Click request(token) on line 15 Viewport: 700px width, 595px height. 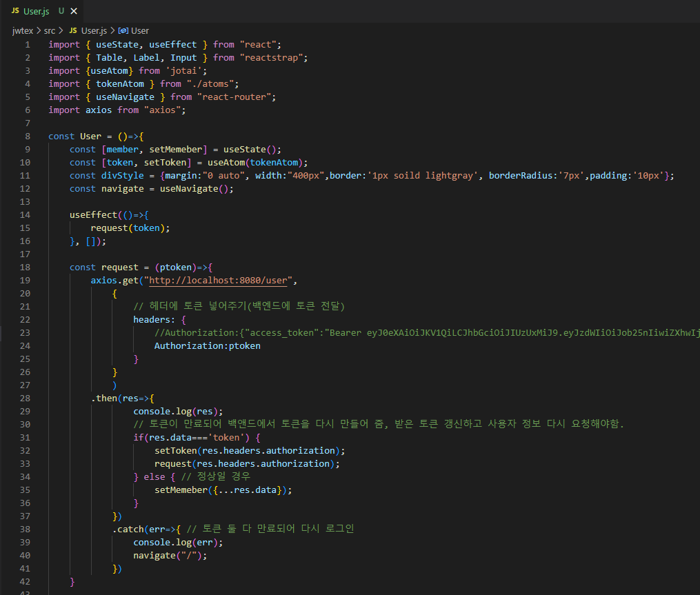coord(128,228)
